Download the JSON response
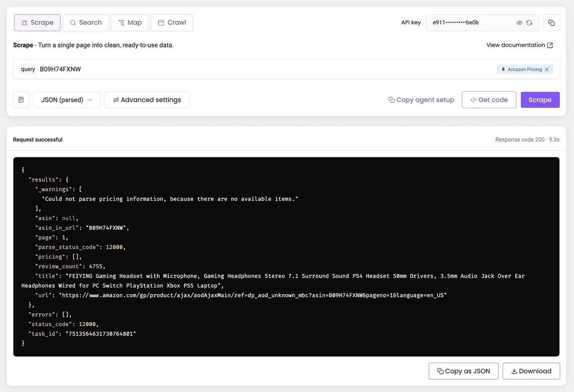Image resolution: width=574 pixels, height=392 pixels. pos(531,371)
